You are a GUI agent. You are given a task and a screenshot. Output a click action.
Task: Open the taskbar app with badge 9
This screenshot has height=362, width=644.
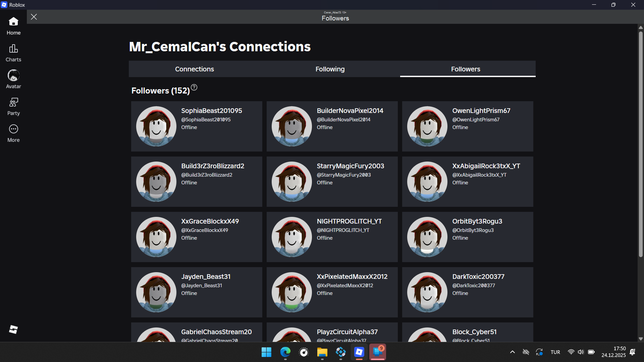pos(378,352)
